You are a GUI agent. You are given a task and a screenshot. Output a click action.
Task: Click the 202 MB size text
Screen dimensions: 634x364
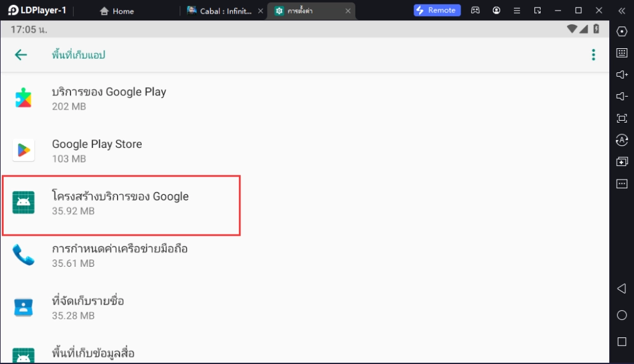pyautogui.click(x=69, y=106)
